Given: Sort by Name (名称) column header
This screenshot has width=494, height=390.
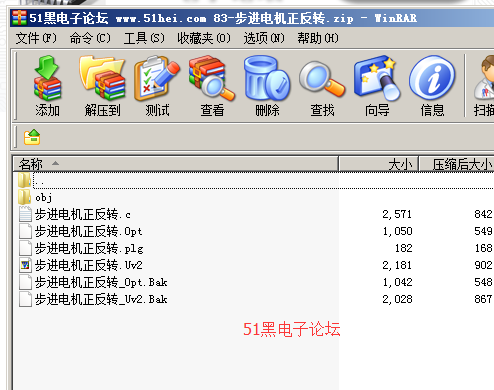Looking at the screenshot, I should [176, 164].
